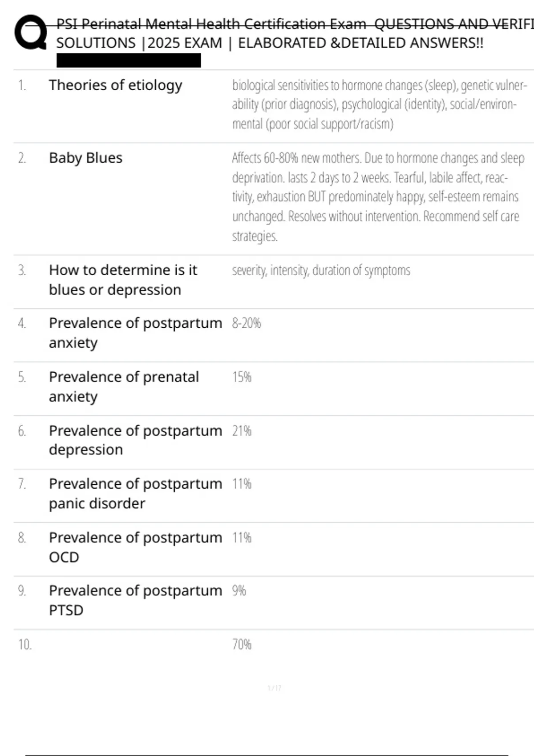Click the '2025 EXAM' subtitle line
This screenshot has width=534, height=756.
269,43
